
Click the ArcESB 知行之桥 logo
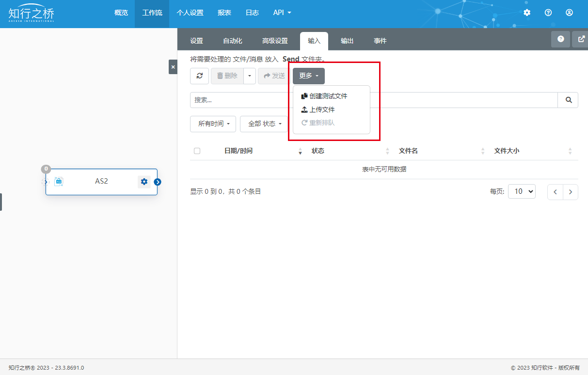point(32,13)
